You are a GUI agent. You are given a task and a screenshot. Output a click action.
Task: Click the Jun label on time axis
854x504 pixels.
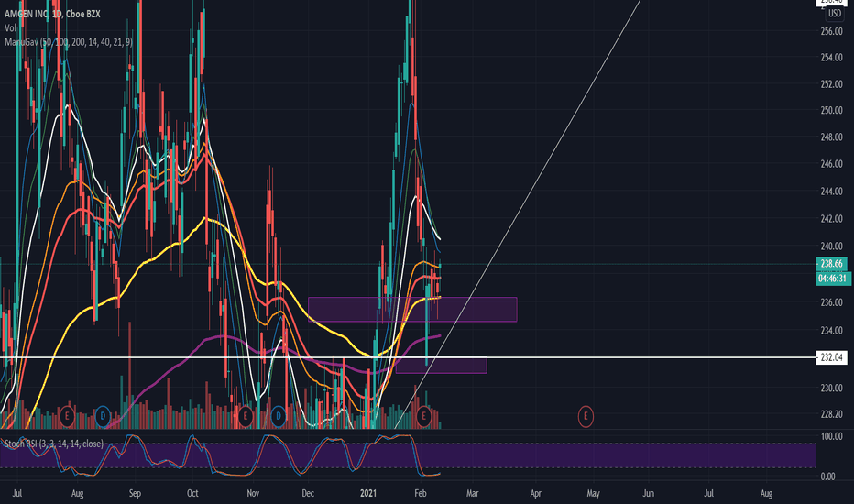(x=648, y=493)
